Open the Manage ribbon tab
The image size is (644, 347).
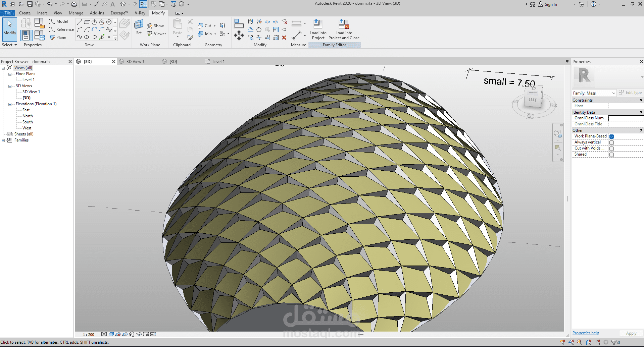pos(76,13)
